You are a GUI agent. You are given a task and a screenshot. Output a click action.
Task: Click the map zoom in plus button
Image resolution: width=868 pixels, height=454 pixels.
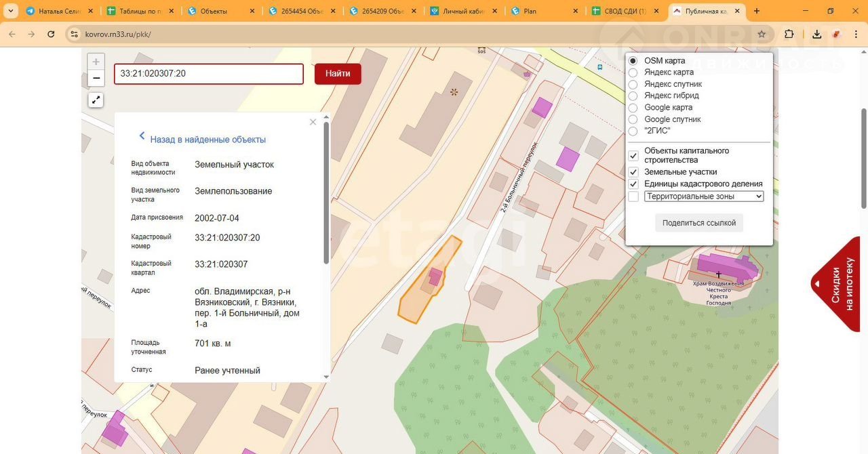[x=96, y=62]
